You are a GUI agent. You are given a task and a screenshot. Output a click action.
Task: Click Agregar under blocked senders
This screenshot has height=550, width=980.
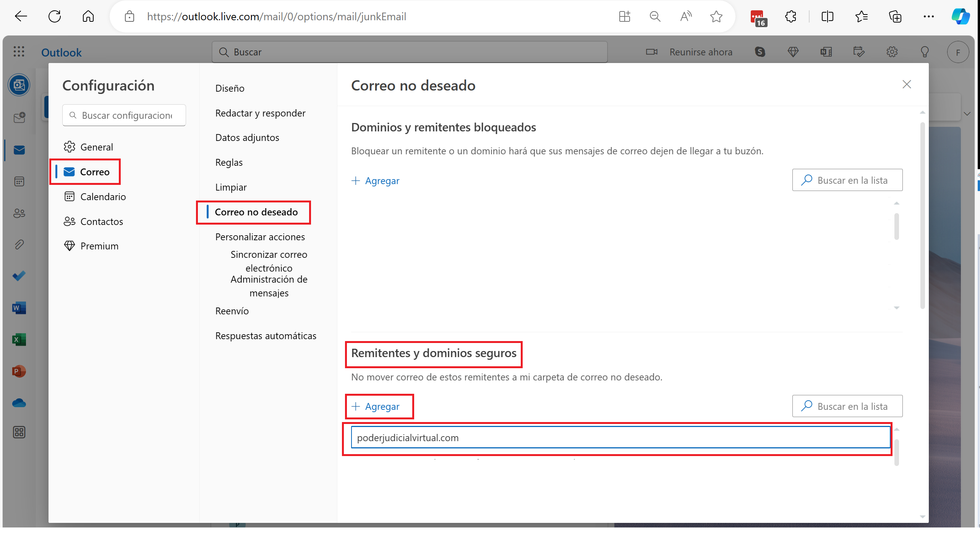pyautogui.click(x=376, y=181)
